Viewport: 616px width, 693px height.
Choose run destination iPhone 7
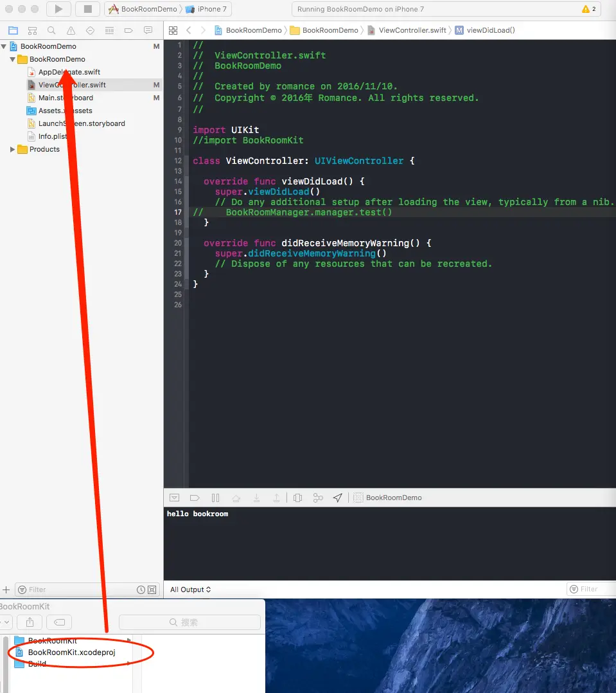(206, 9)
